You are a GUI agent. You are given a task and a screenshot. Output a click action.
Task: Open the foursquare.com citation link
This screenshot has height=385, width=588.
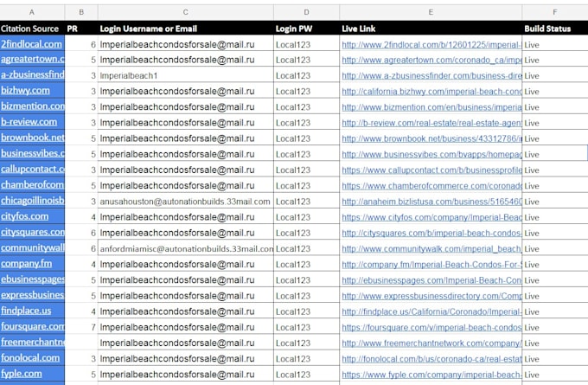[x=32, y=327]
